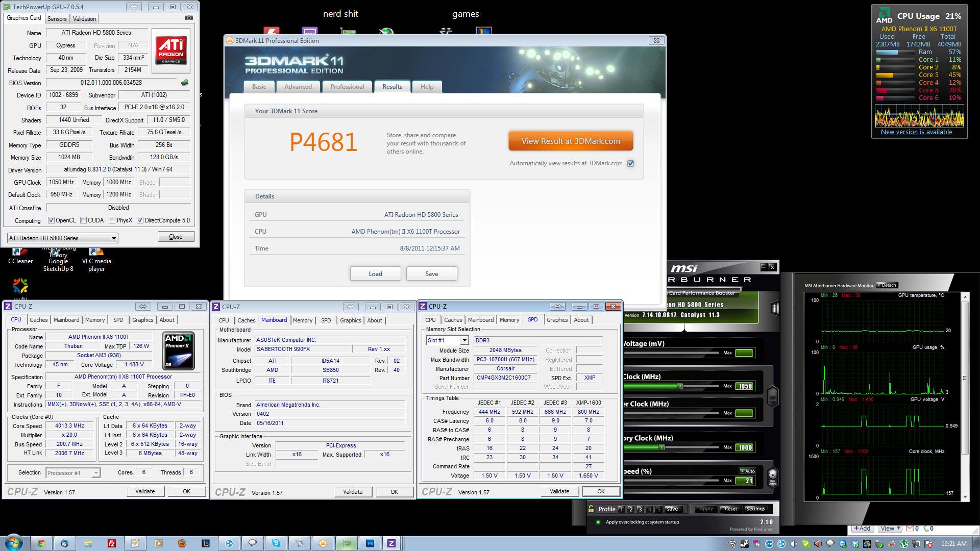Screen dimensions: 980x551
Task: Click the GPU-Z BIOS save chip icon
Action: [x=185, y=83]
